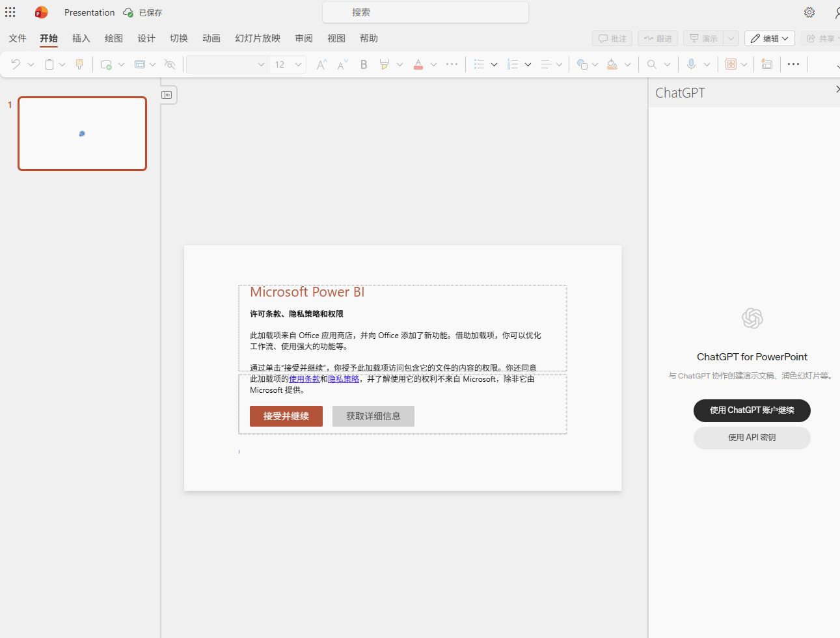840x638 pixels.
Task: Click the shape fill paint bucket
Action: (x=612, y=64)
